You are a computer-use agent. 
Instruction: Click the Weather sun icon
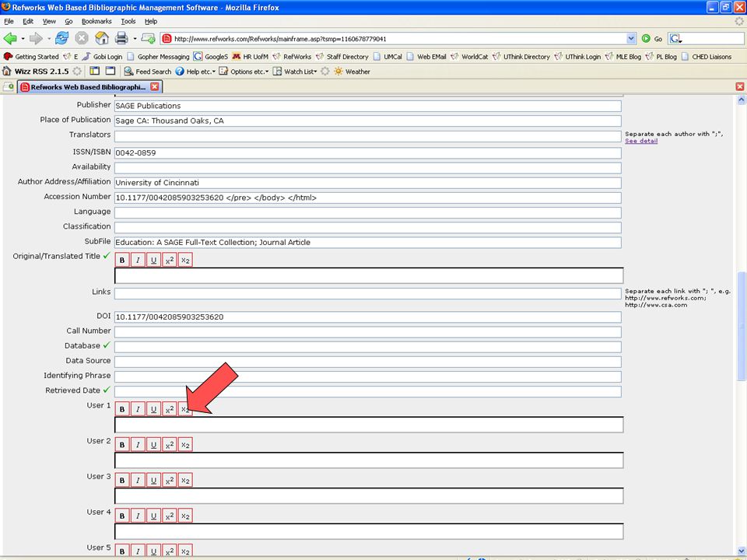tap(338, 72)
